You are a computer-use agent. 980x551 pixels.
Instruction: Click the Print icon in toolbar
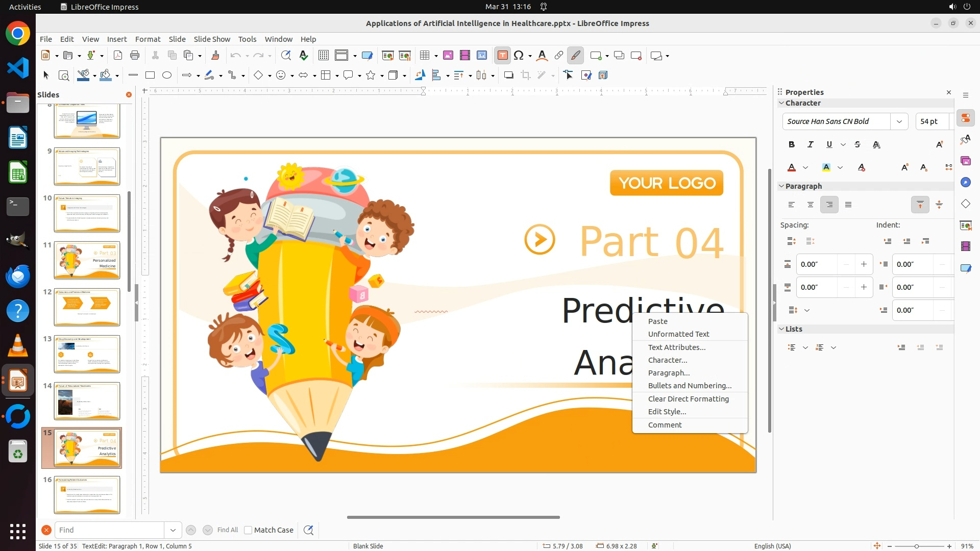(x=135, y=56)
